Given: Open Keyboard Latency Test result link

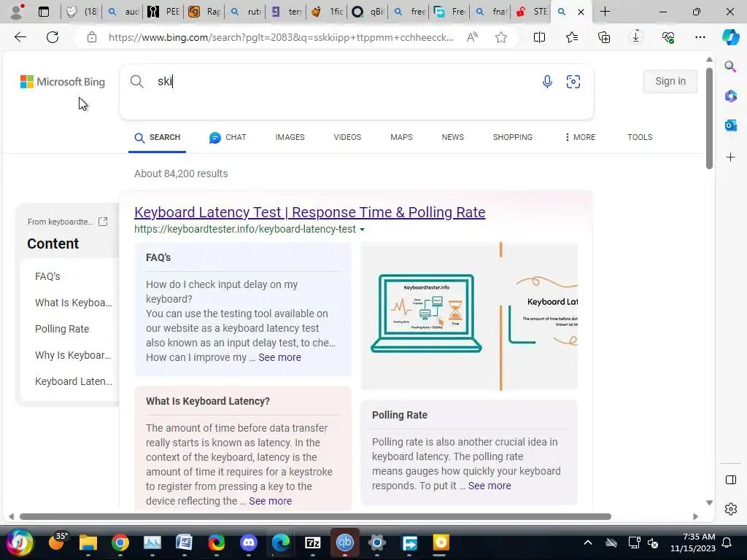Looking at the screenshot, I should pyautogui.click(x=309, y=212).
